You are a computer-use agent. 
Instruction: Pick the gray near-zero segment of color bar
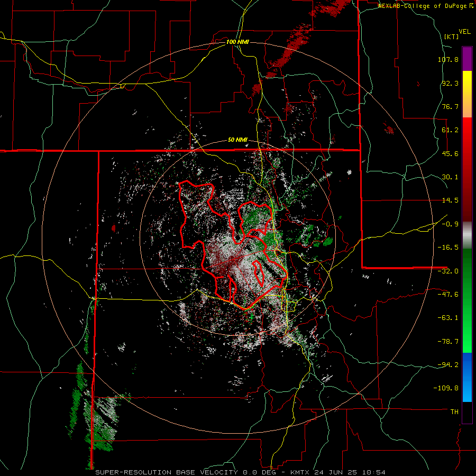tap(467, 235)
